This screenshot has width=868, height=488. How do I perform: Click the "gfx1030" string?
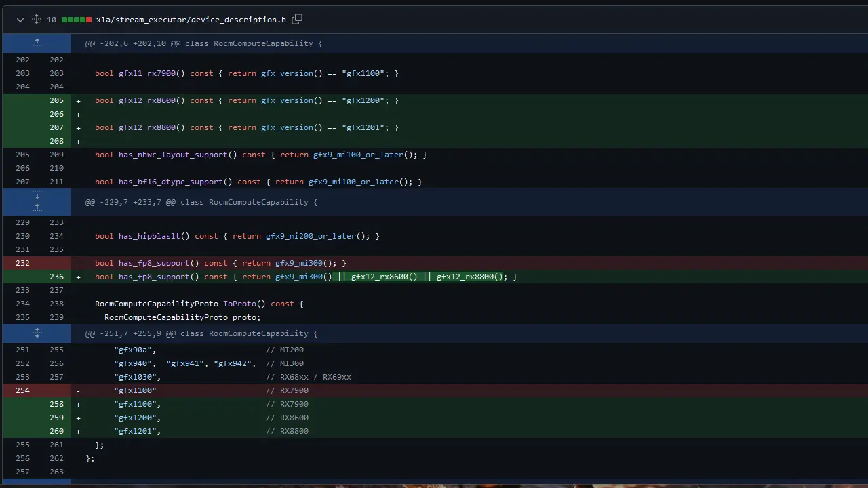point(135,377)
